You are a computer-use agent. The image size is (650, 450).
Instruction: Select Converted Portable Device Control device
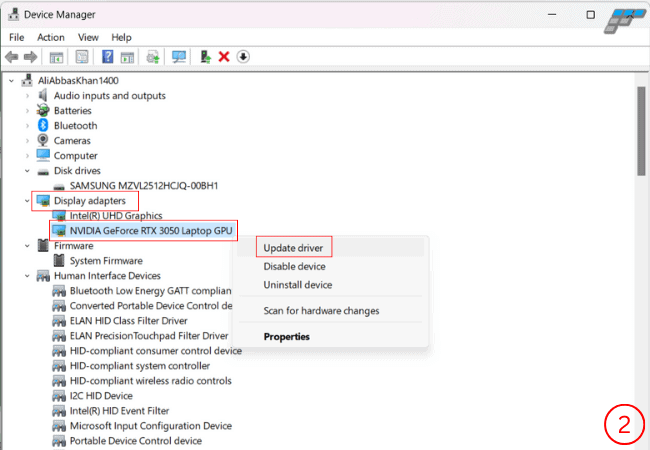151,306
